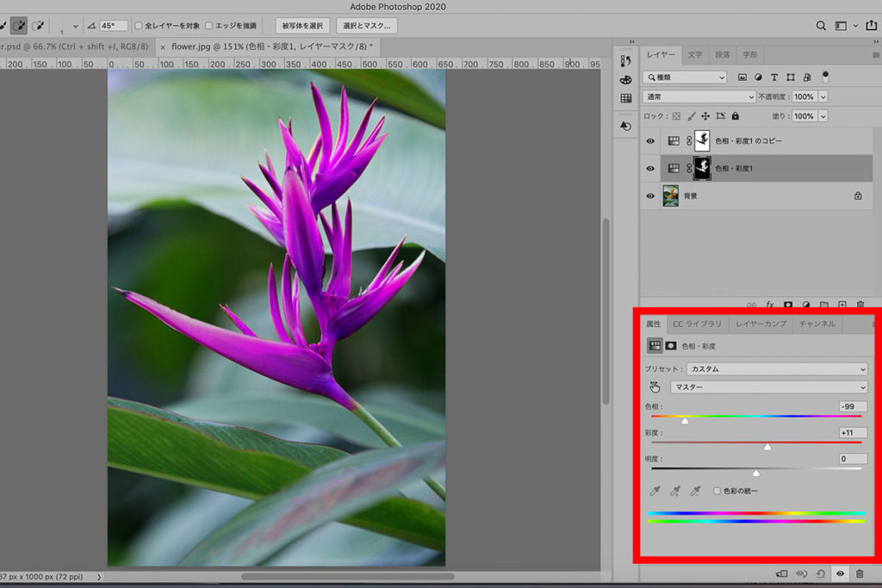Enable the 色彩の統一 colorize checkbox

[x=717, y=491]
